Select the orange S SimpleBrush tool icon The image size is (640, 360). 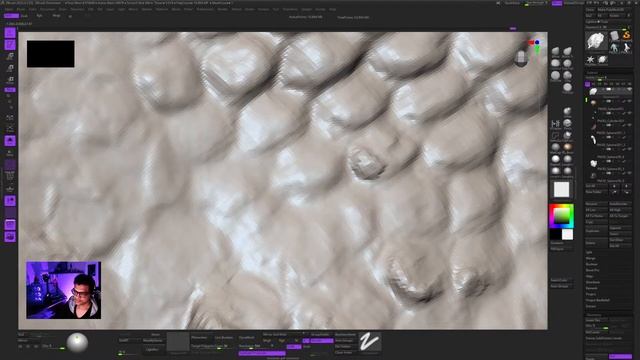pyautogui.click(x=626, y=36)
